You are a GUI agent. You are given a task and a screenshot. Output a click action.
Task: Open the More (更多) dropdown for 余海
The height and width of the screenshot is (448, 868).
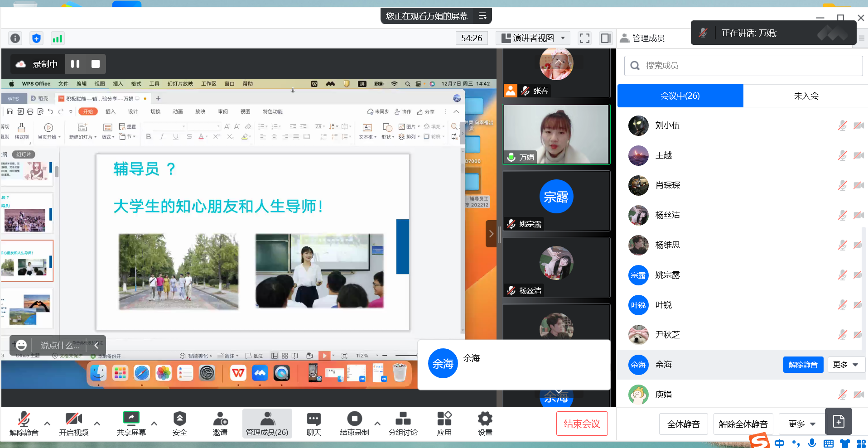(x=846, y=365)
